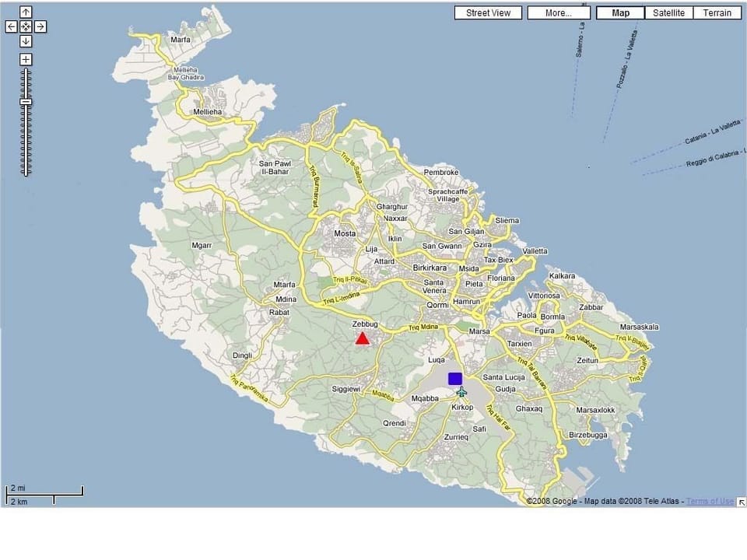This screenshot has width=747, height=560.
Task: Click the Marsaskala label
Action: (640, 327)
